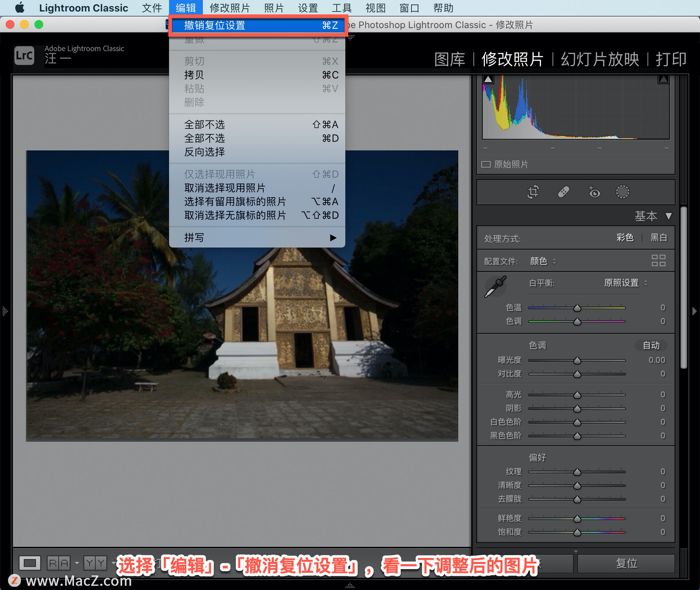Image resolution: width=700 pixels, height=590 pixels.
Task: Click the 复位 reset button
Action: click(626, 563)
